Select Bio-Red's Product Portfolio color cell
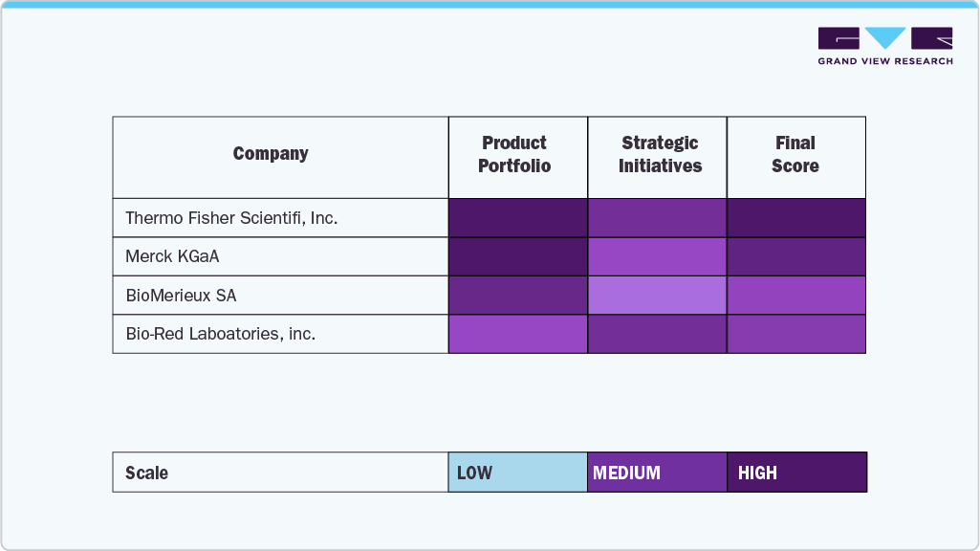The width and height of the screenshot is (980, 551). [517, 334]
